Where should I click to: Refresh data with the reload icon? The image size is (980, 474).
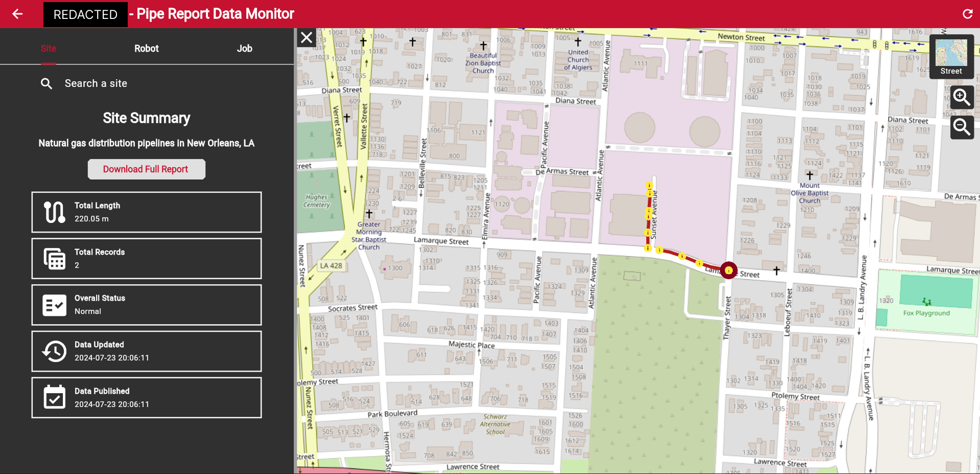[x=967, y=14]
